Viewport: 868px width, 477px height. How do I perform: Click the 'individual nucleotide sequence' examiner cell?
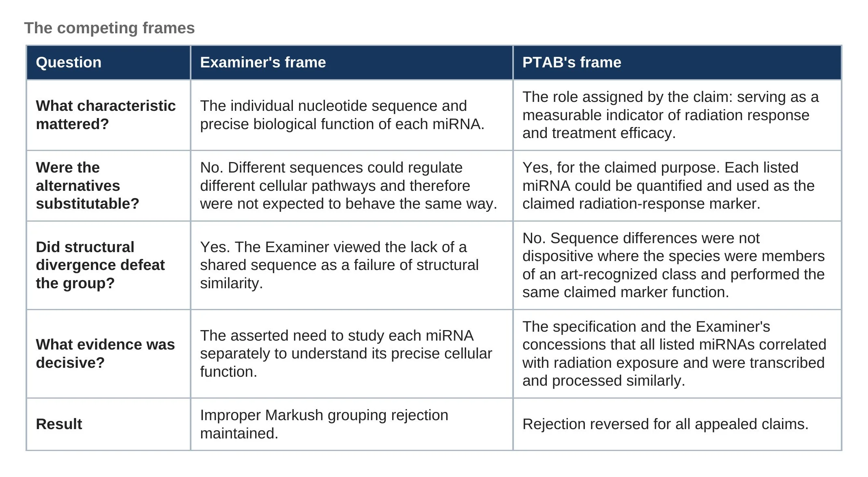tap(352, 115)
